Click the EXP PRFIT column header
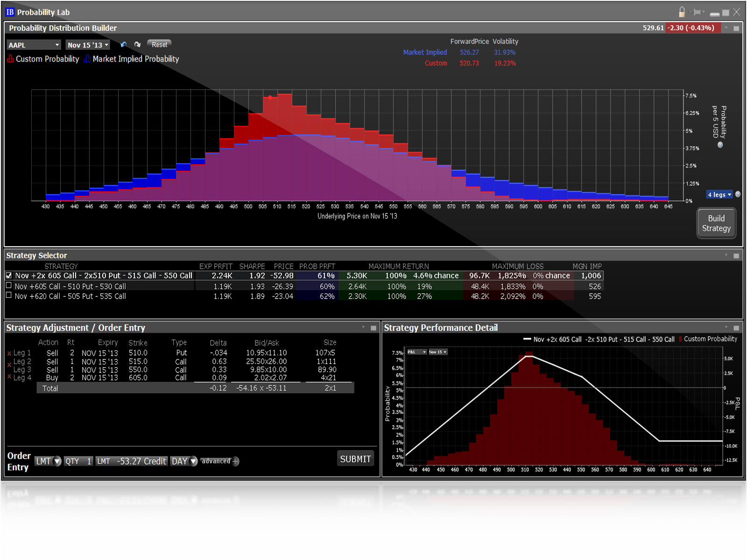The image size is (747, 560). click(x=216, y=266)
